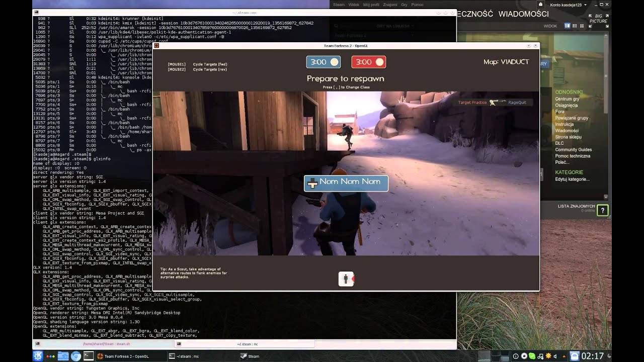Click the scroll-down arrow in Steam sidebar
Image resolution: width=644 pixels, height=362 pixels.
606,196
